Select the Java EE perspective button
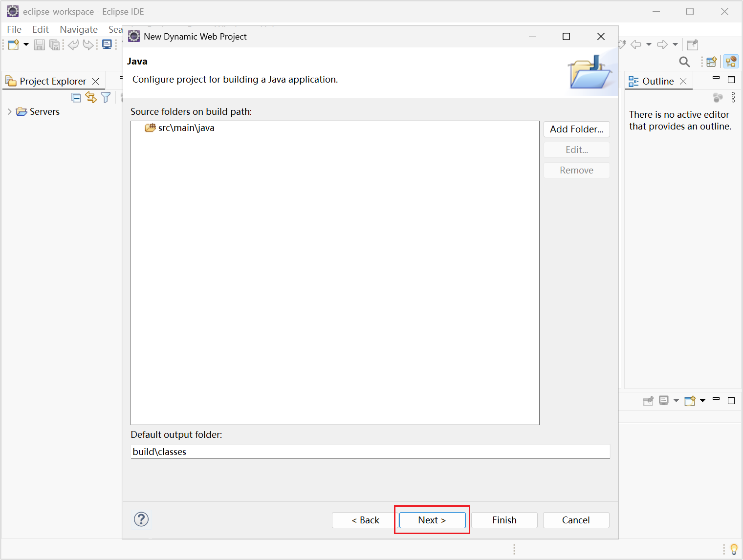This screenshot has width=743, height=560. pos(731,62)
